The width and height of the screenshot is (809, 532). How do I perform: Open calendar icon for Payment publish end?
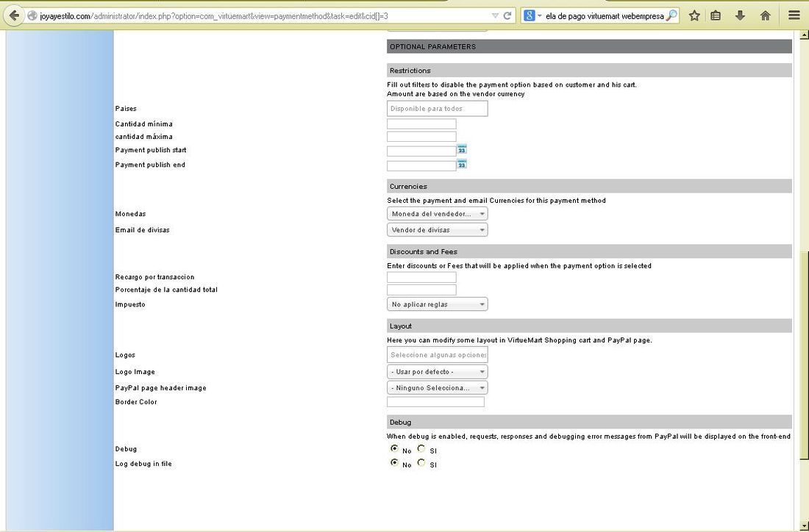click(x=462, y=164)
